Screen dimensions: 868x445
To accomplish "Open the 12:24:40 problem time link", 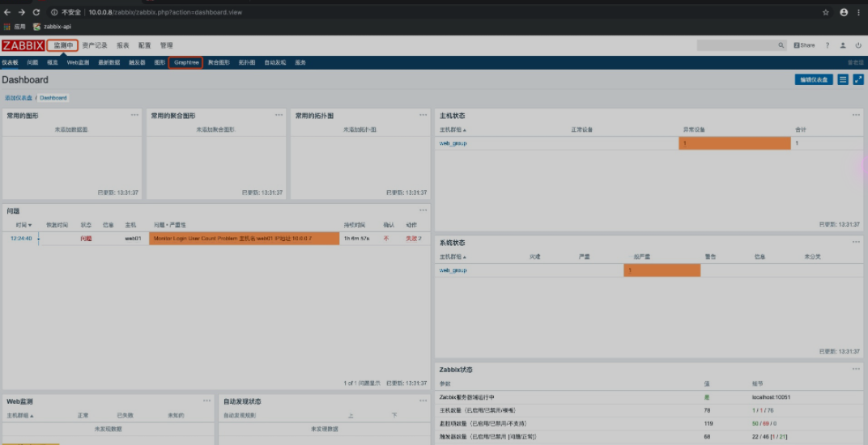I will click(22, 239).
